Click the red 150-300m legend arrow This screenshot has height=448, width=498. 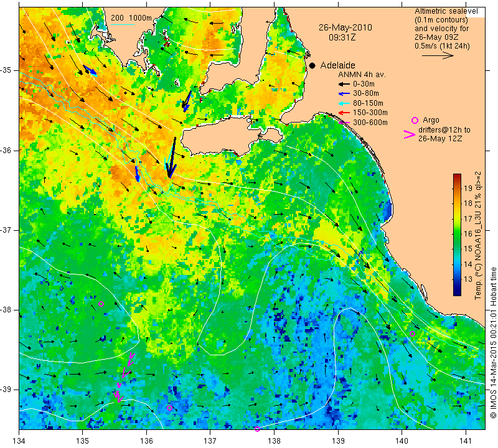point(344,113)
